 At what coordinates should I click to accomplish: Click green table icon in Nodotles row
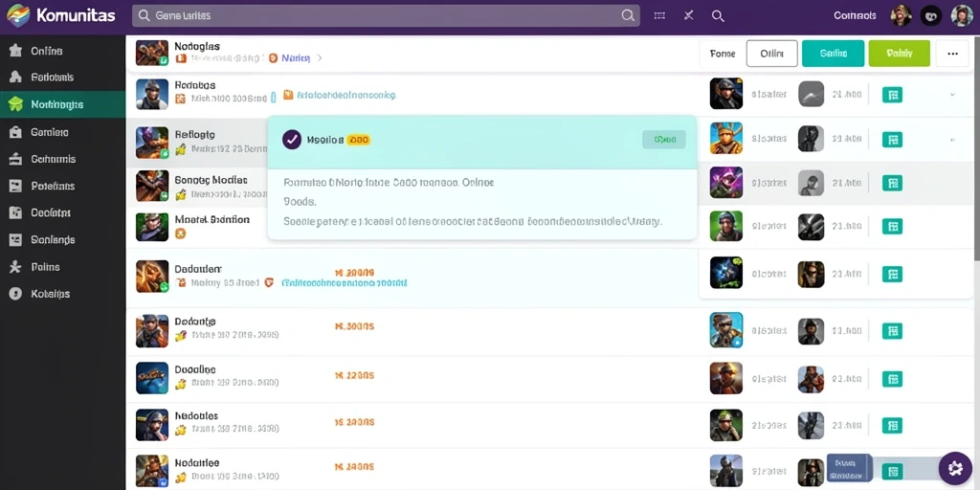[892, 426]
